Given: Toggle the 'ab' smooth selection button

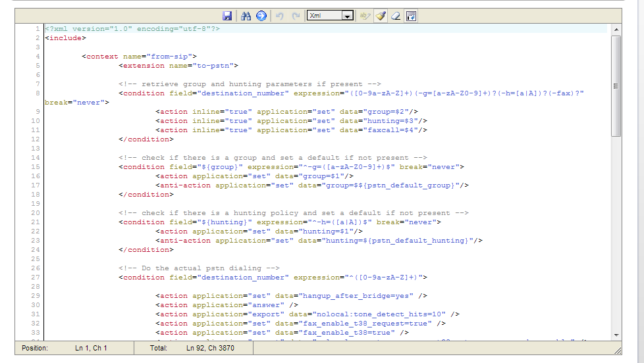Looking at the screenshot, I should (364, 16).
